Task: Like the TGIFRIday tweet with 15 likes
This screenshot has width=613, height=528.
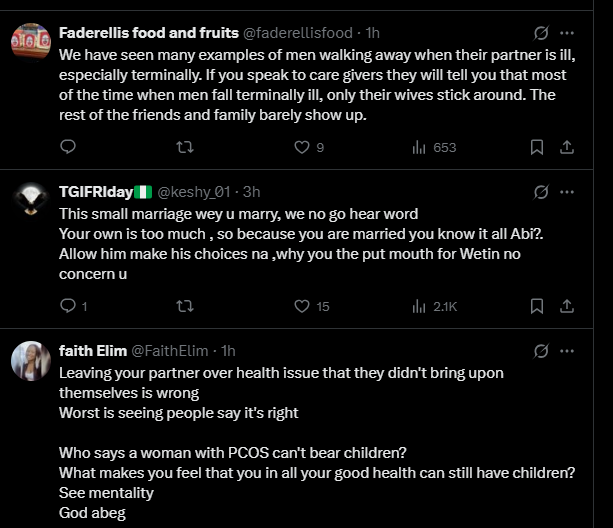Action: point(301,306)
